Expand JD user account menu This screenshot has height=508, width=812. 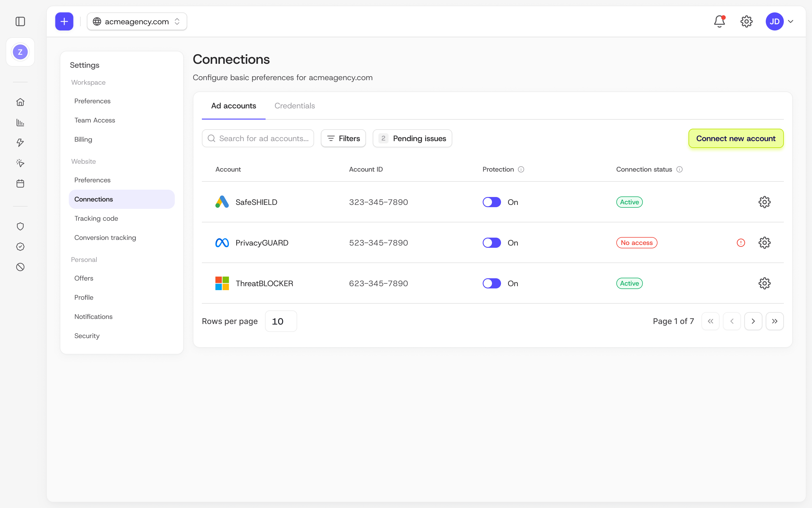(780, 21)
